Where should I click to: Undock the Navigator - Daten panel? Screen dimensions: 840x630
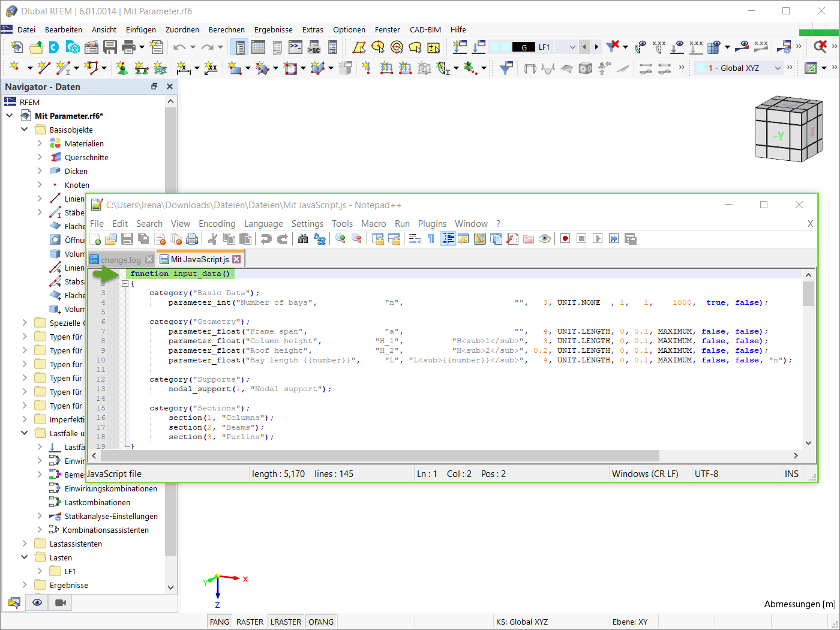point(154,86)
